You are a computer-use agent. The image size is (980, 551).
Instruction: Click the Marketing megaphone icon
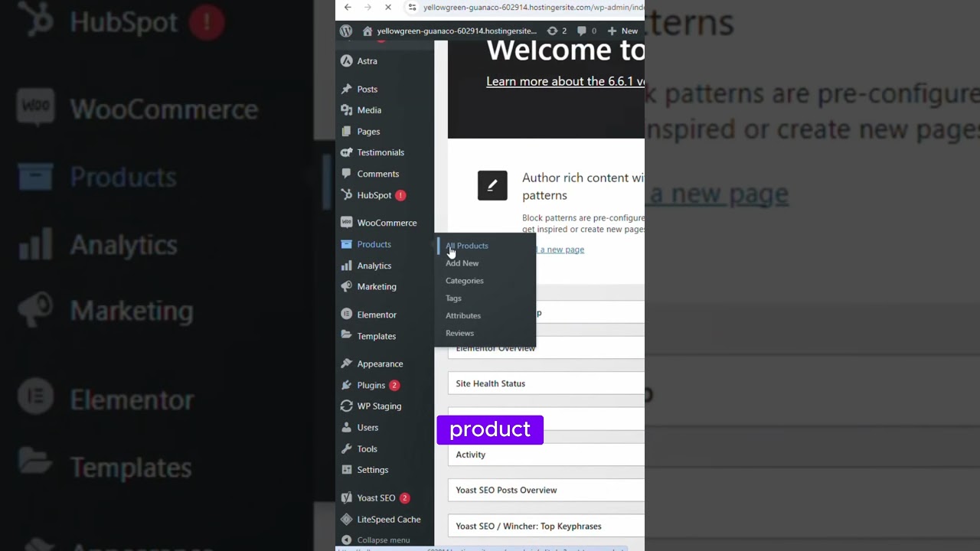click(347, 286)
